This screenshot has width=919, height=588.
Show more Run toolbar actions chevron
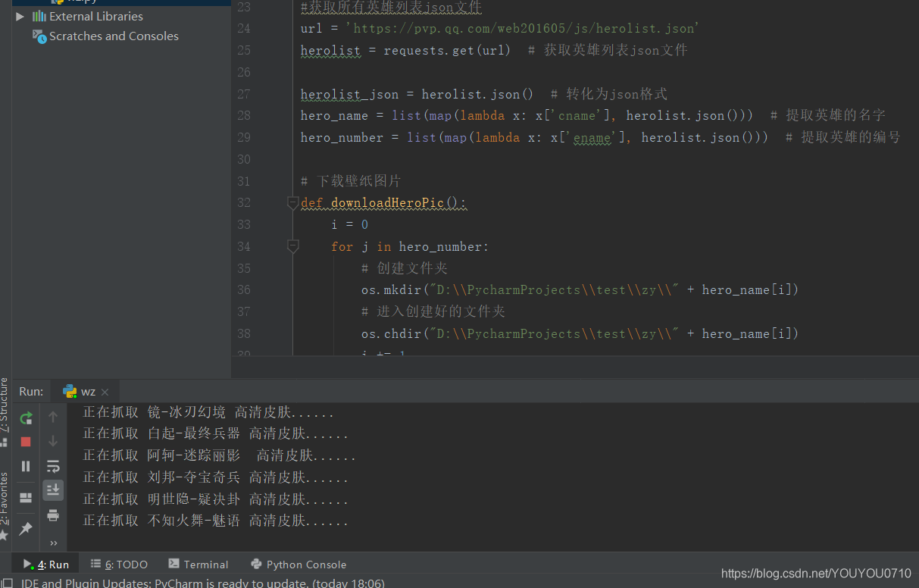[53, 543]
